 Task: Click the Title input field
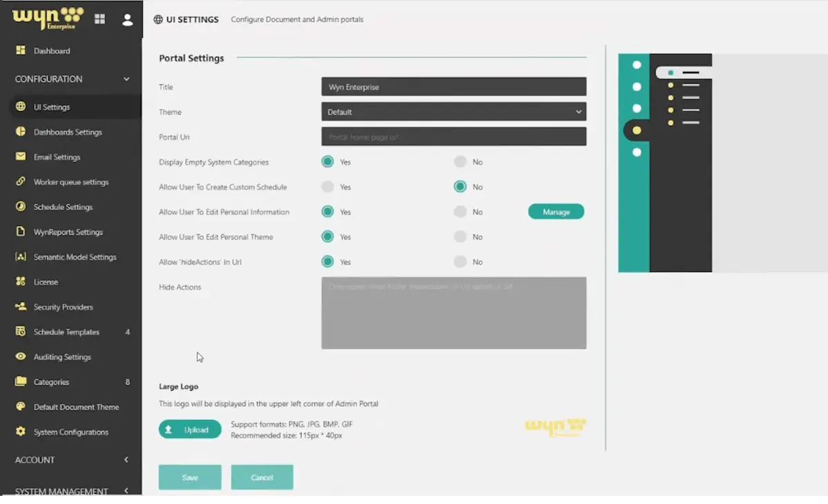(x=454, y=87)
